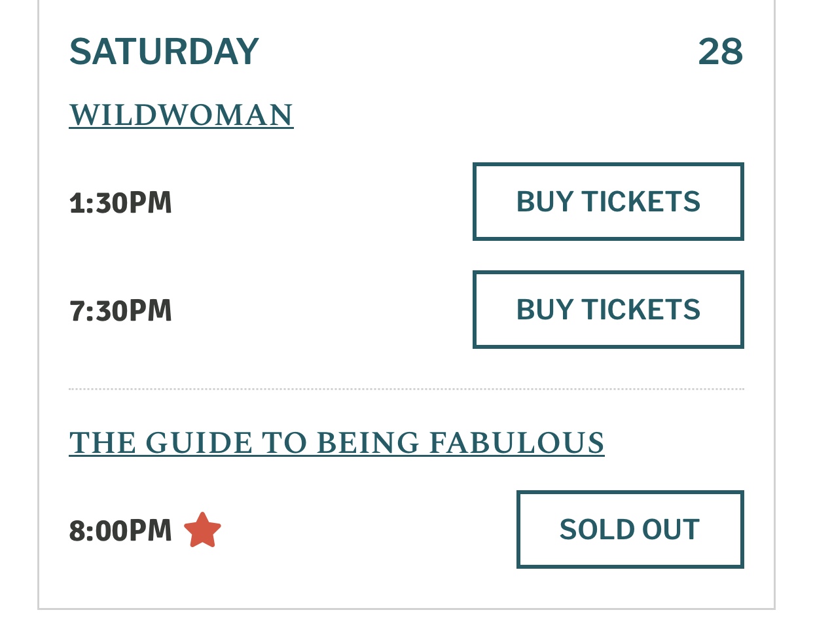This screenshot has width=813, height=644.
Task: Select the 7:30PM showtime label
Action: 120,311
